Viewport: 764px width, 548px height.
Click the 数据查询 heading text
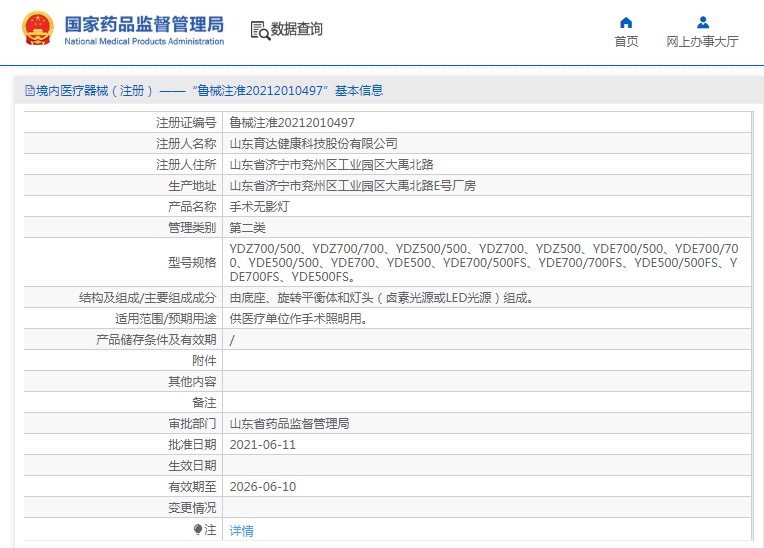point(297,29)
